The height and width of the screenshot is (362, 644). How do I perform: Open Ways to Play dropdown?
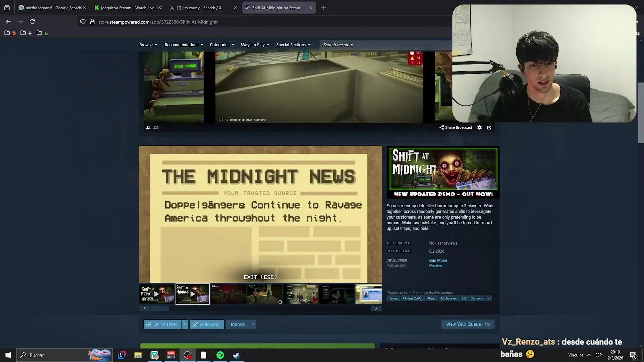click(255, 45)
